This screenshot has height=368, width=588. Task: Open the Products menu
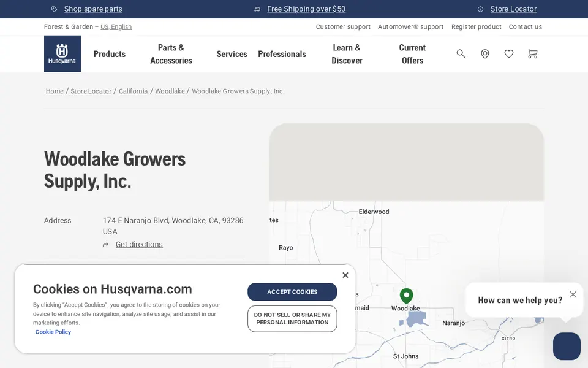(110, 54)
